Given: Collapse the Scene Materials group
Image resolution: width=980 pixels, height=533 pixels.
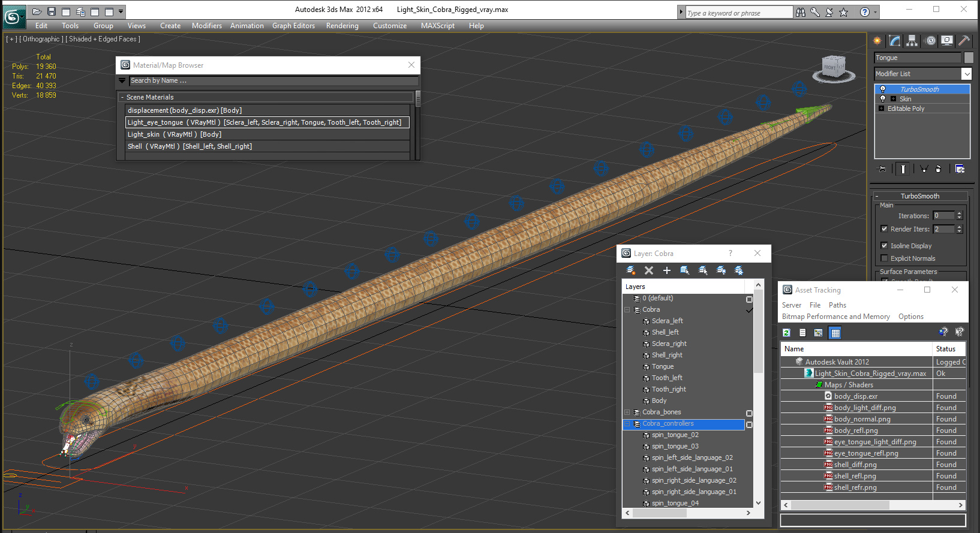Looking at the screenshot, I should 122,97.
